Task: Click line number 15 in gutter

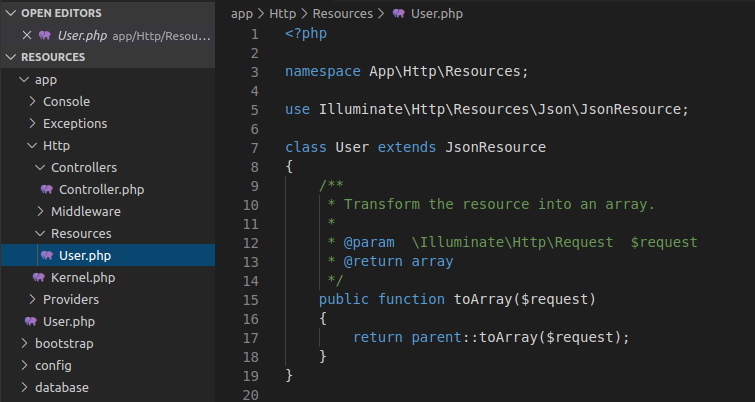Action: (250, 299)
